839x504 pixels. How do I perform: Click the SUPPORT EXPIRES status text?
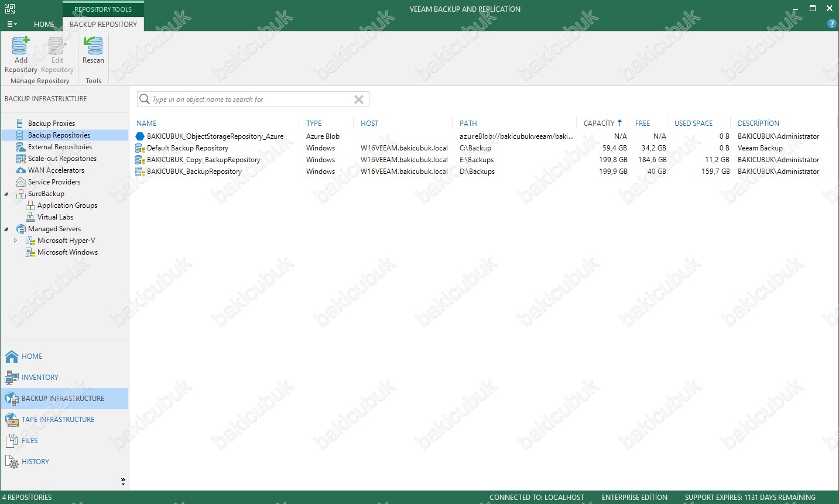point(750,498)
